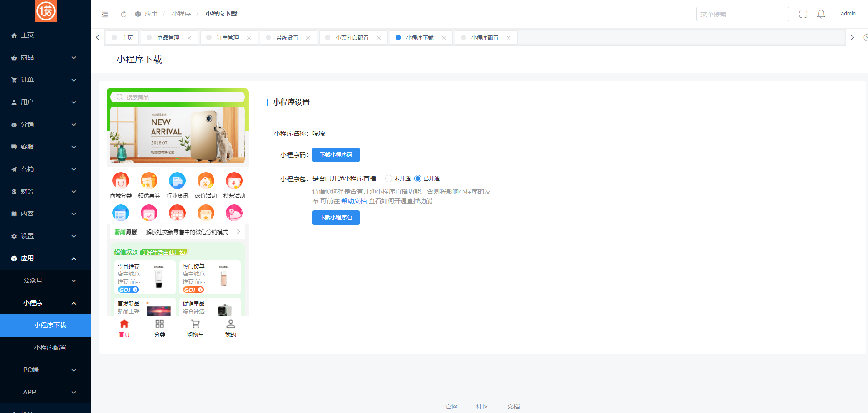The image size is (868, 413).
Task: Collapse the 应用 sidebar group
Action: point(26,258)
